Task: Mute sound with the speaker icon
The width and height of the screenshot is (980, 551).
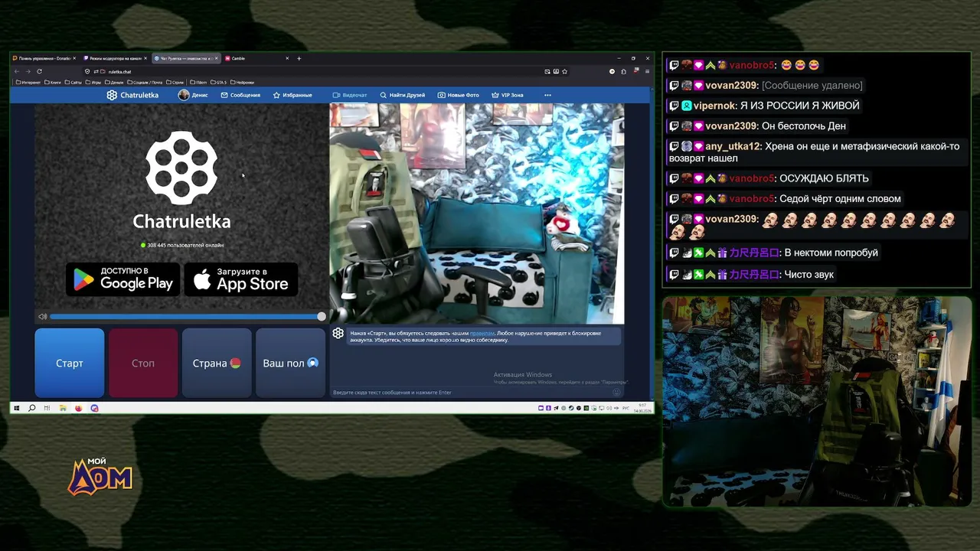Action: click(43, 316)
